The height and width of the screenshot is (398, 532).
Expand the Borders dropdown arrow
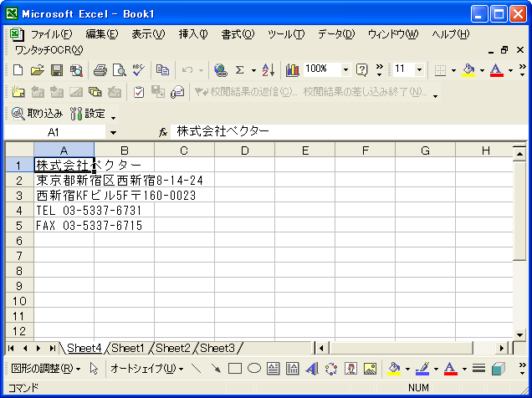pos(453,70)
